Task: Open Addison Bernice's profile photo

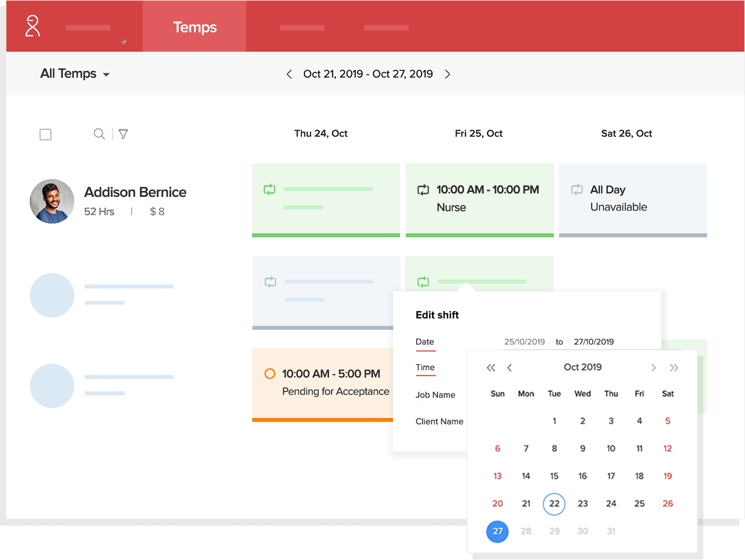Action: pos(52,202)
